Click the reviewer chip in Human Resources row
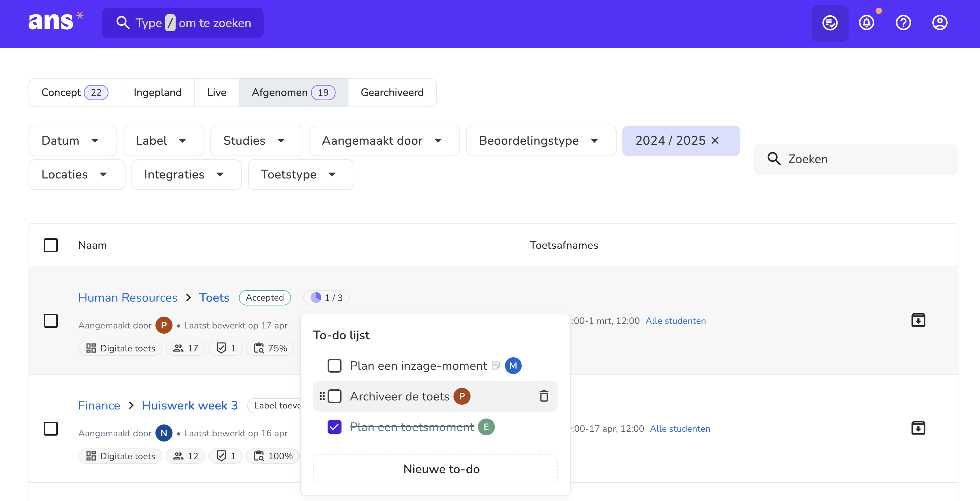The height and width of the screenshot is (501, 980). [x=226, y=348]
